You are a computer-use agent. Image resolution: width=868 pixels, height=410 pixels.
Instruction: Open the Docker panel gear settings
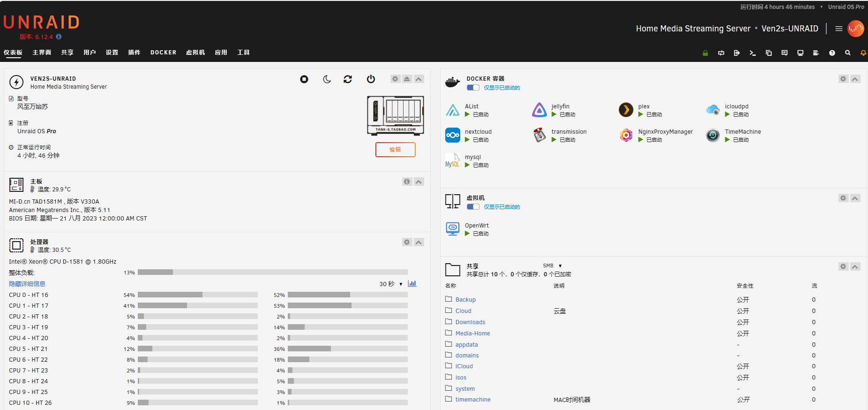tap(843, 79)
